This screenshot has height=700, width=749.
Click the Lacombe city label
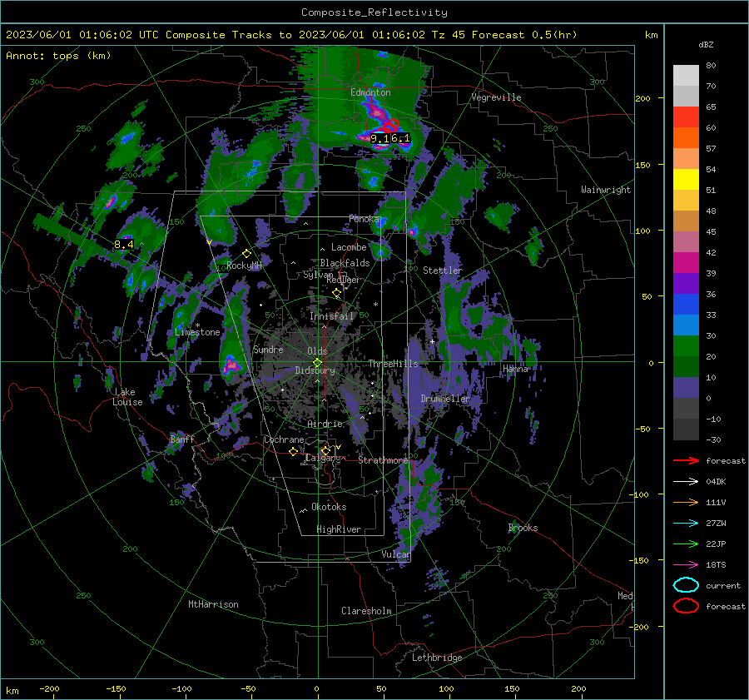350,247
